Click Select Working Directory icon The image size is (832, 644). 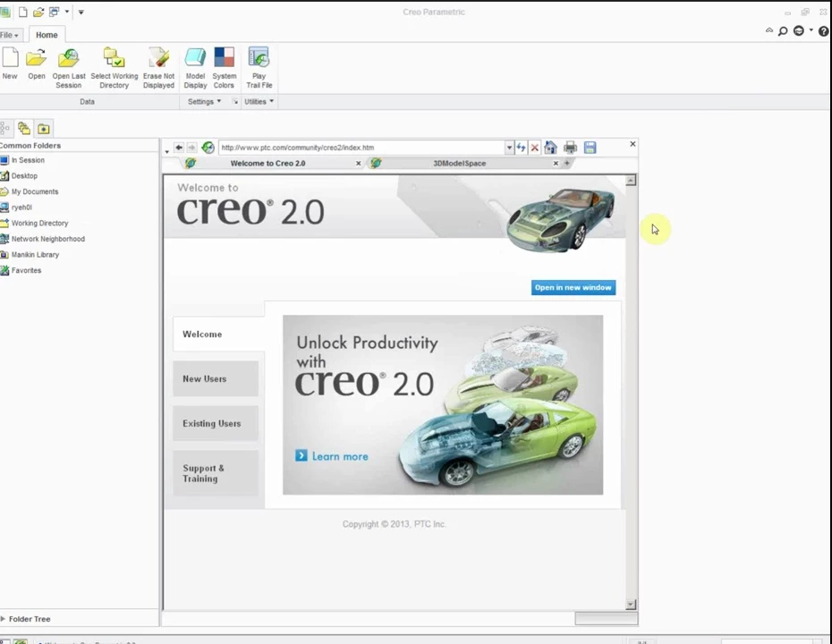point(114,58)
